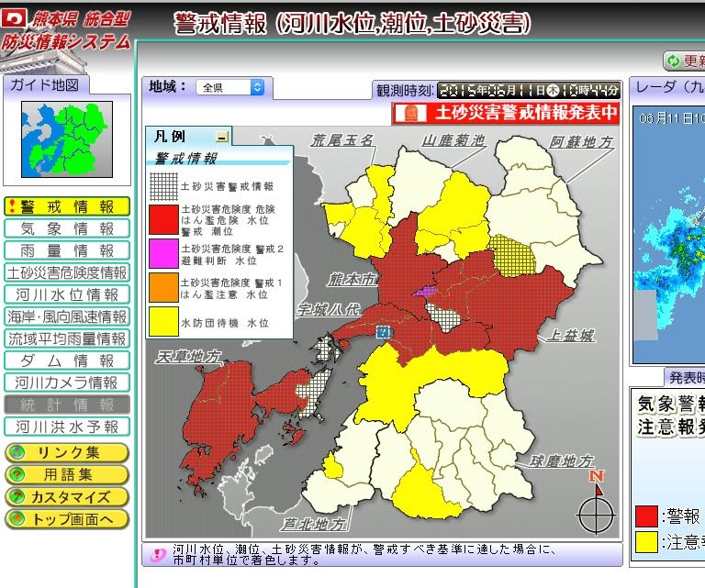Click the green refresh icon for 更新
705x588 pixels.
[x=674, y=61]
